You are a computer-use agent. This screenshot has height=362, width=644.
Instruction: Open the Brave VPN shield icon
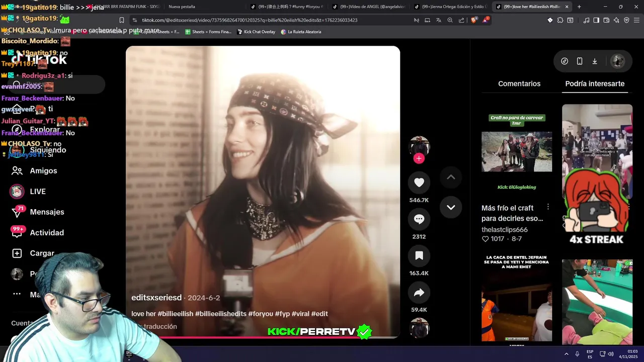click(626, 20)
